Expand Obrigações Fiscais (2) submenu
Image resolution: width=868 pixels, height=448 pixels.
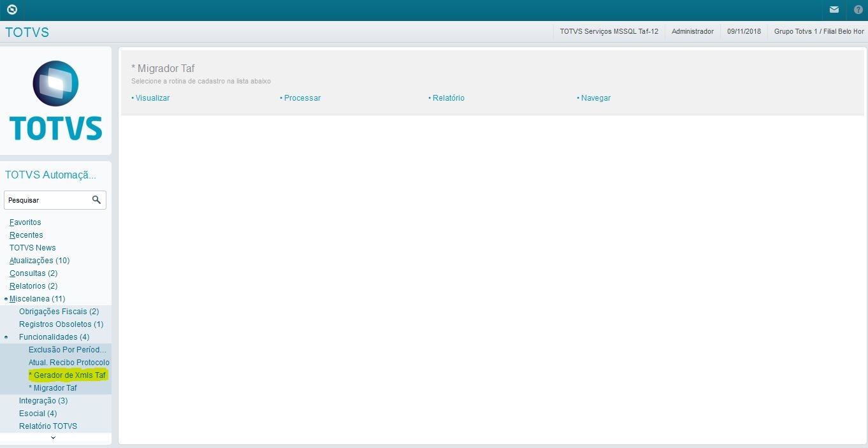[59, 312]
